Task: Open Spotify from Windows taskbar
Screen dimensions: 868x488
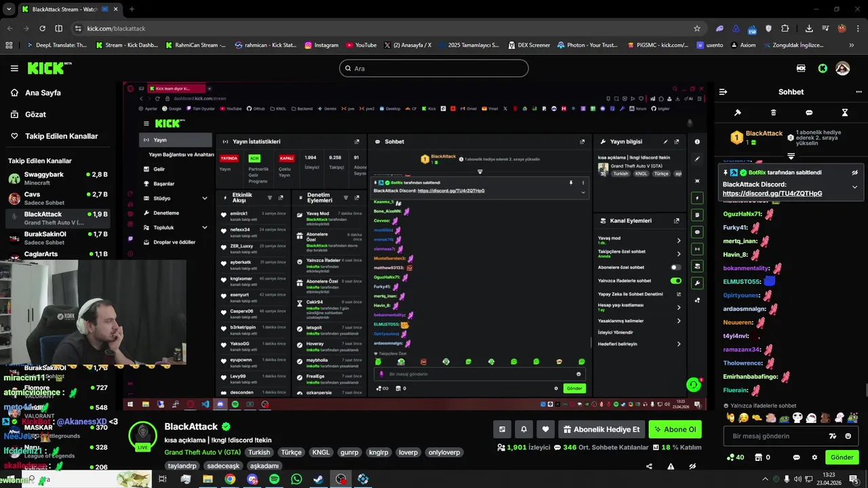Action: click(x=274, y=479)
